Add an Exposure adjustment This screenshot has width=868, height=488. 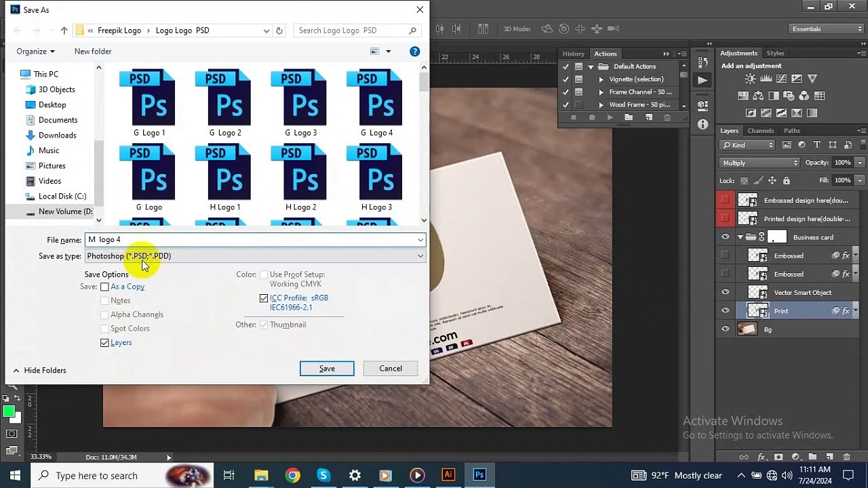point(797,79)
